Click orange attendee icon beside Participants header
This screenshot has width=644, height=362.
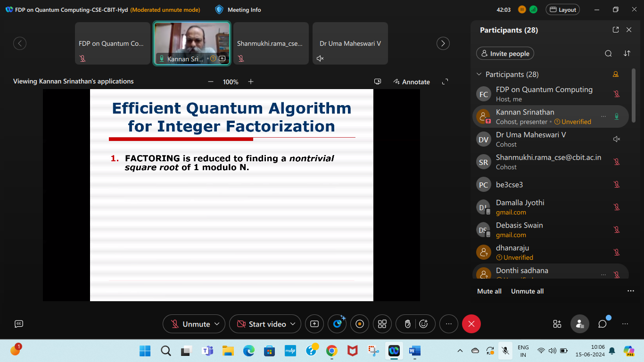615,74
